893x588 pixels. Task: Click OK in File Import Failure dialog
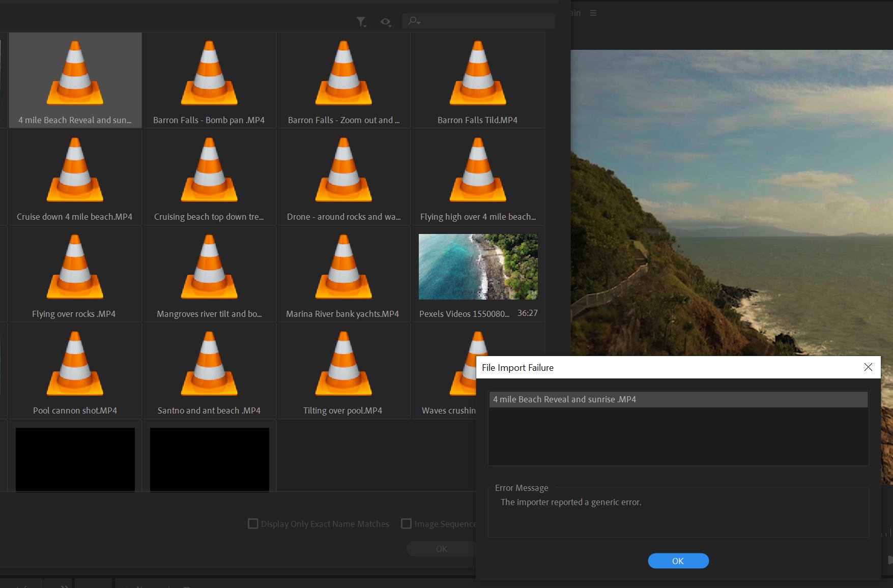[x=678, y=561]
